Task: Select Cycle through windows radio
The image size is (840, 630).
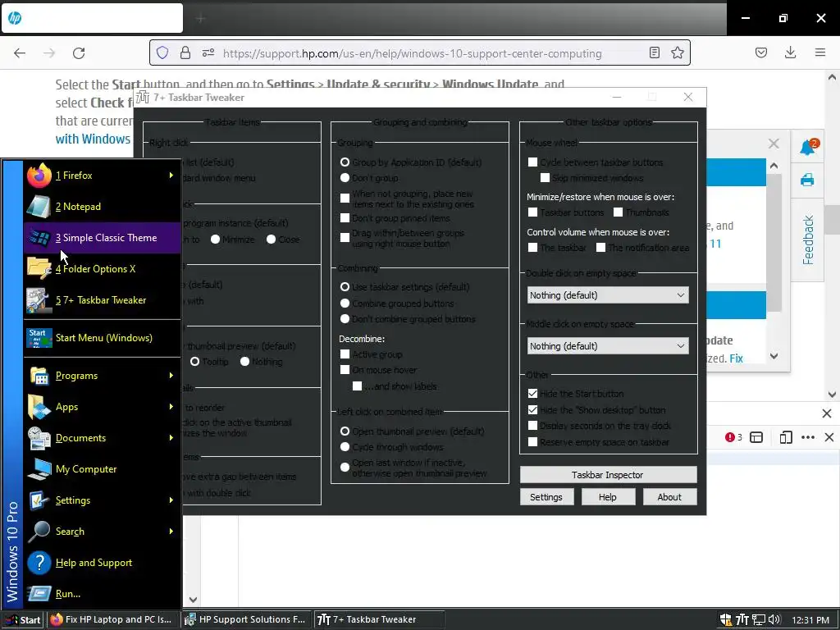Action: pos(345,447)
